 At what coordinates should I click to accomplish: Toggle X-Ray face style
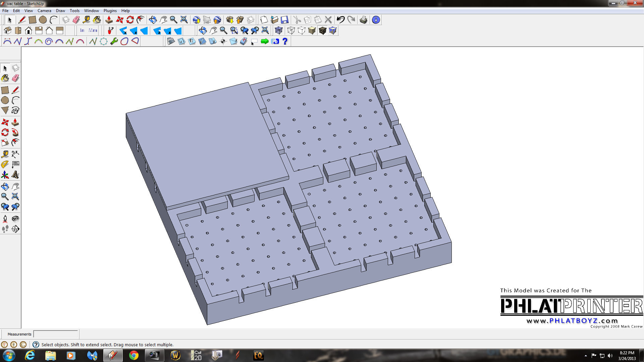tap(278, 31)
